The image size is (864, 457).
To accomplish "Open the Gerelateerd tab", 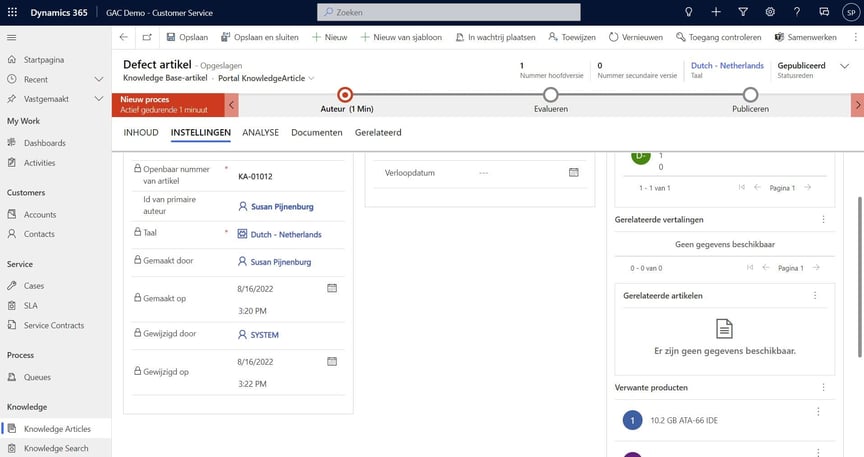I will coord(378,132).
